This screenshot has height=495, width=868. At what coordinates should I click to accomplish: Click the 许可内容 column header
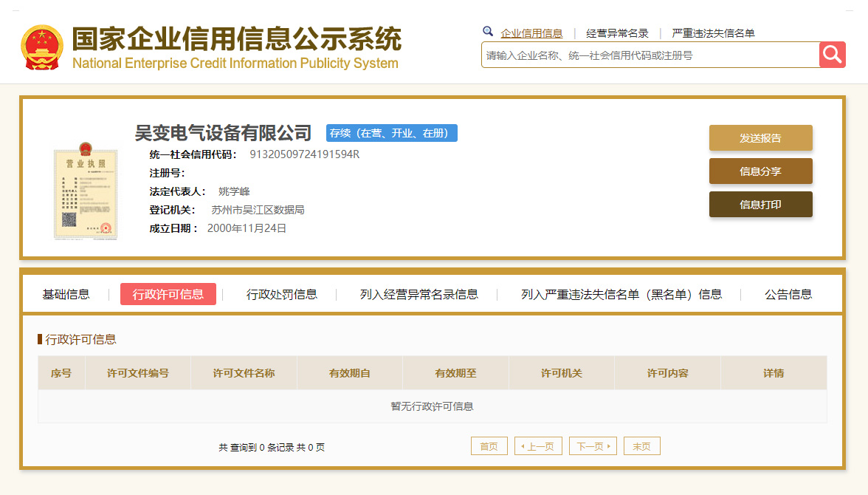[667, 373]
